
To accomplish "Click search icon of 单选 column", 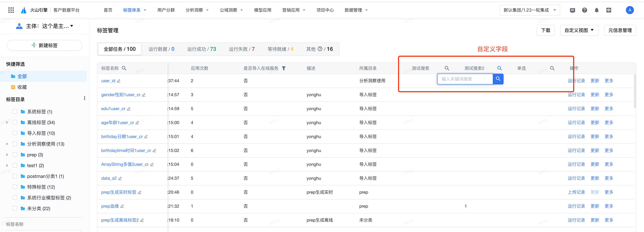I will 552,68.
